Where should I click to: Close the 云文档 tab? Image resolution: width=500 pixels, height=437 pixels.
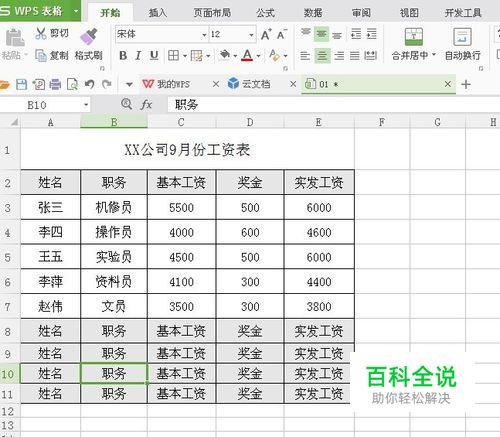click(293, 84)
